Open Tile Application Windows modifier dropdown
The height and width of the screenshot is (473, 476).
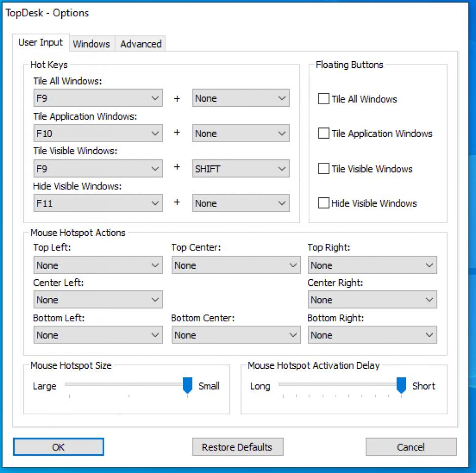coord(241,133)
